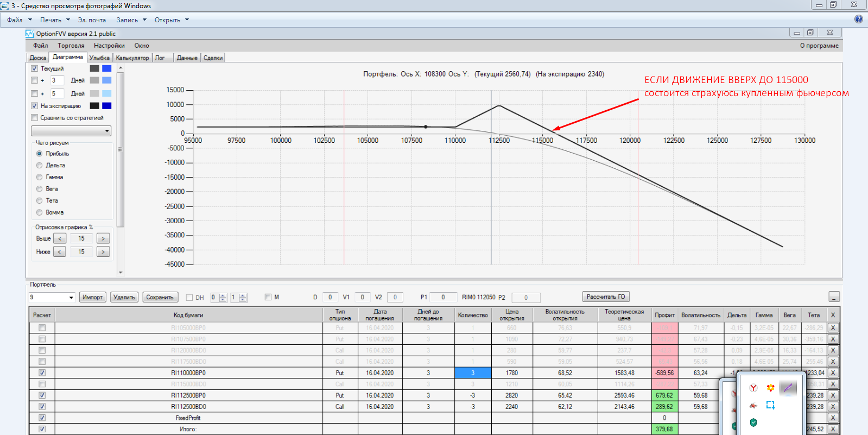The width and height of the screenshot is (868, 435).
Task: Enable the DH checkbox
Action: (189, 298)
